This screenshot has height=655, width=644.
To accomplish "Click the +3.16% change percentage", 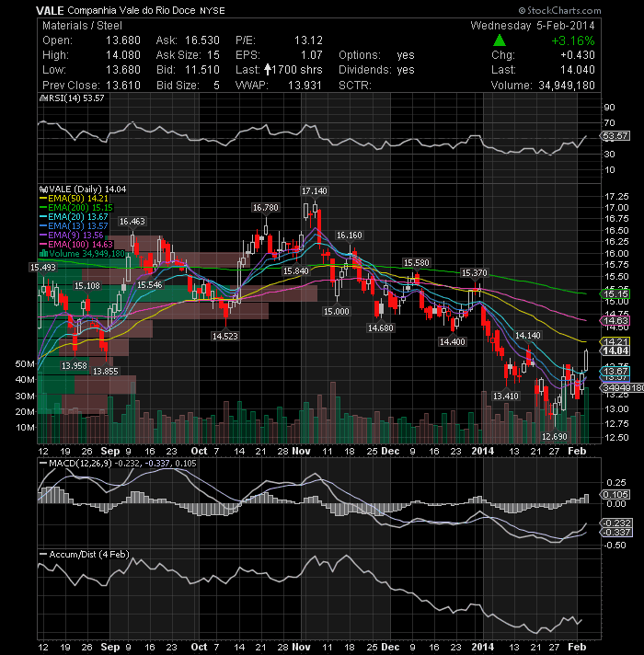I will tap(572, 40).
